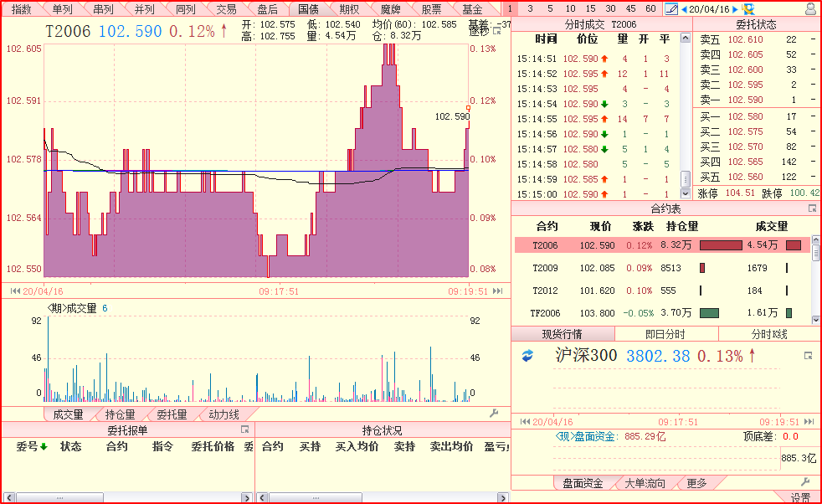Pop out the 委托报单 panel
Image resolution: width=822 pixels, height=504 pixels.
245,429
